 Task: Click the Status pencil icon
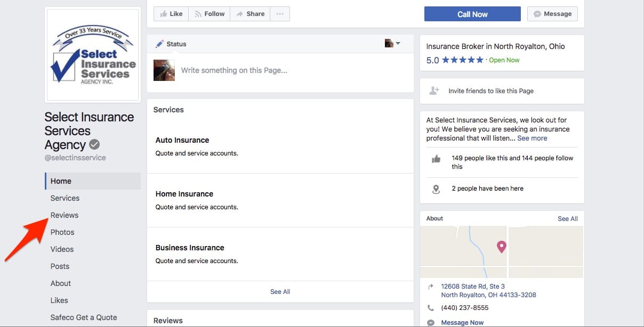pos(159,44)
